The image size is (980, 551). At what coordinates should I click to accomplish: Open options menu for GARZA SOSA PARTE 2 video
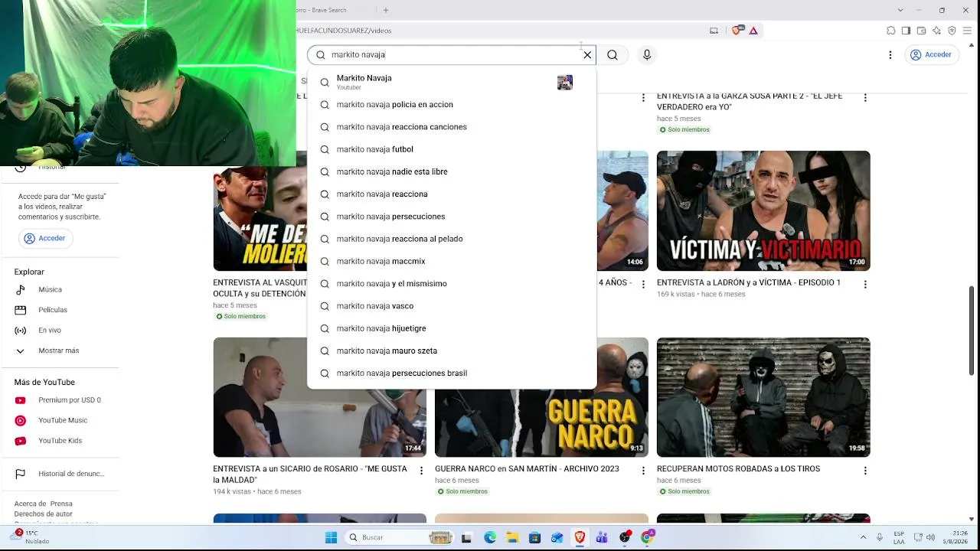pyautogui.click(x=865, y=98)
